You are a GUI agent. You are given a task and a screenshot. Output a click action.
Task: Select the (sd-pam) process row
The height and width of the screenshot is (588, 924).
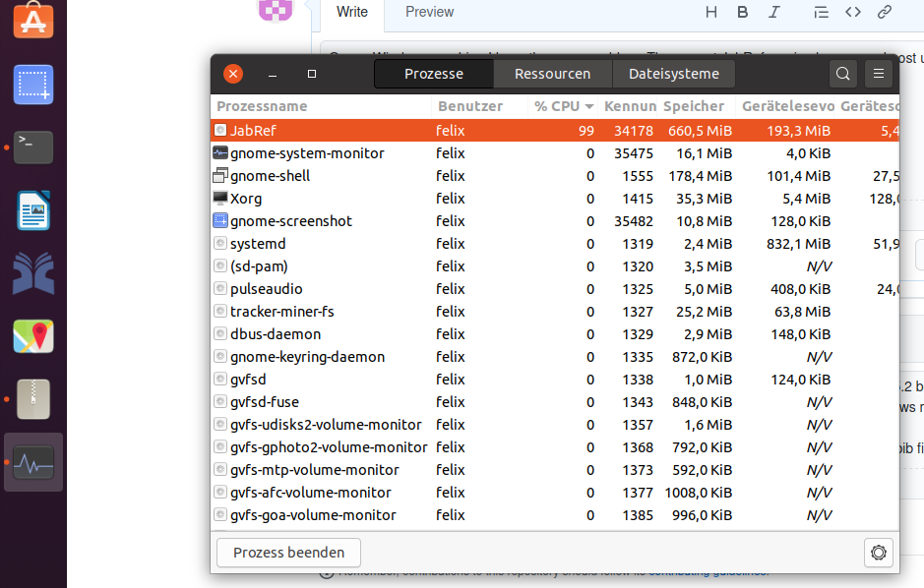tap(555, 266)
